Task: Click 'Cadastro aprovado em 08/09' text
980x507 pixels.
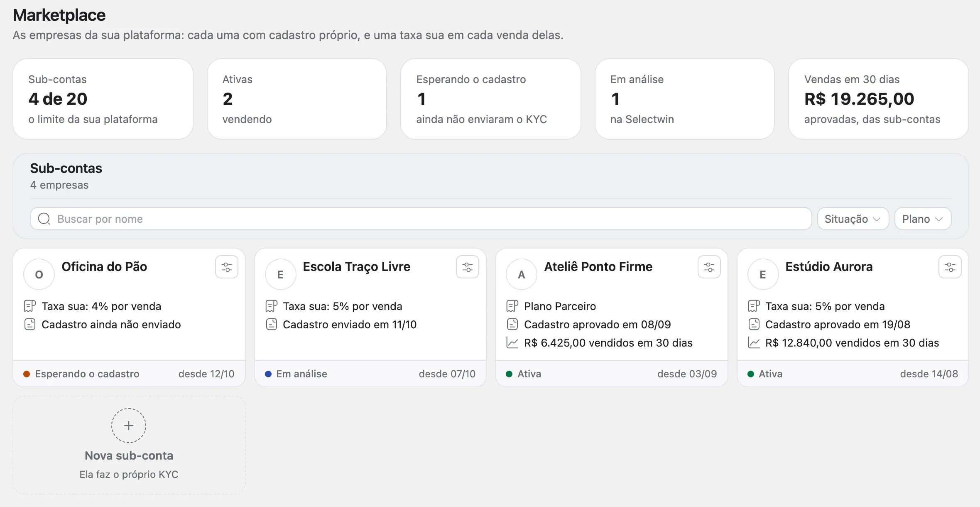Action: [597, 325]
